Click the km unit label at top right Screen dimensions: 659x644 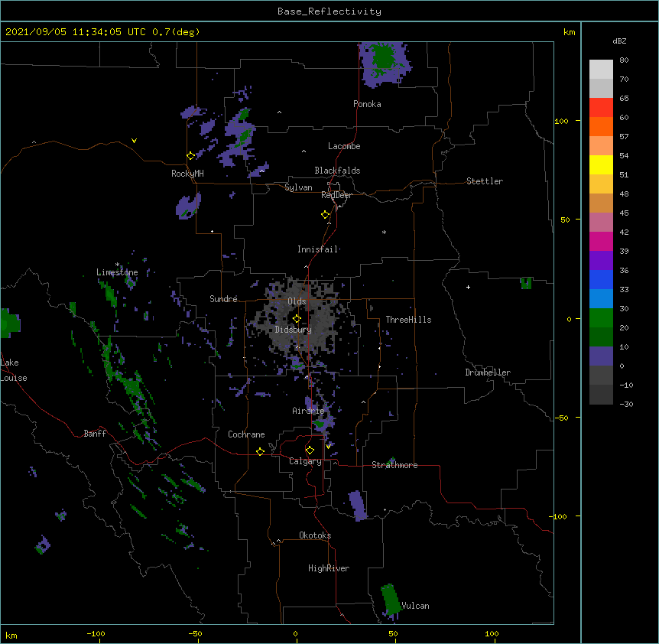[570, 32]
